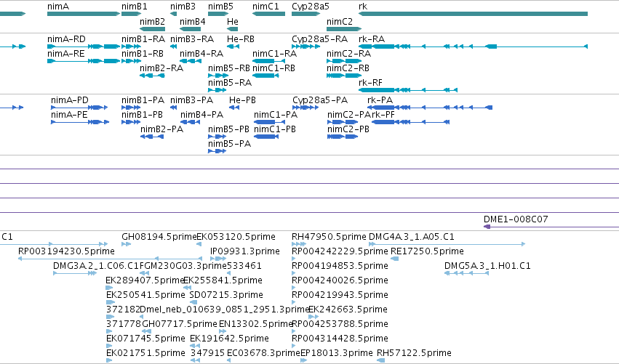Select the nimB5-RB transcript
619x364 pixels.
point(218,76)
